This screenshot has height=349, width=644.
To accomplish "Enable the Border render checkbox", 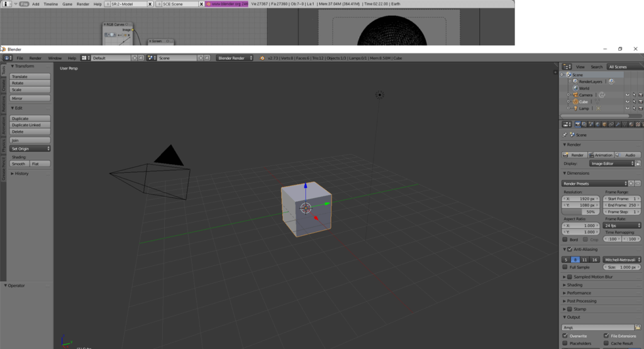I will (565, 240).
